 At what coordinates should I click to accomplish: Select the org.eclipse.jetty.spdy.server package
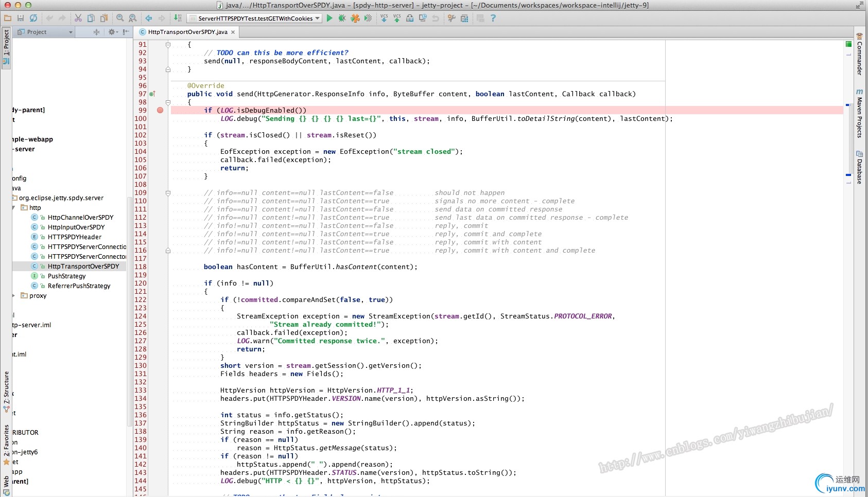pos(61,198)
